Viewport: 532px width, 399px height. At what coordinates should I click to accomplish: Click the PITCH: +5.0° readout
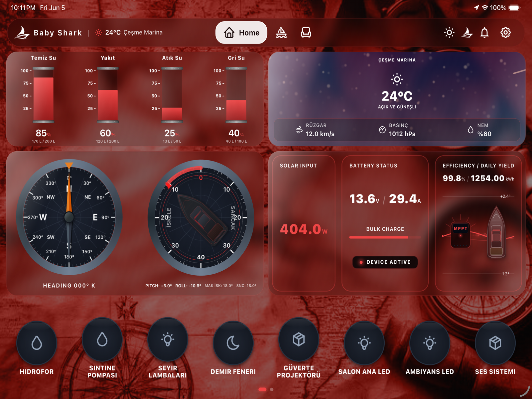pos(159,286)
